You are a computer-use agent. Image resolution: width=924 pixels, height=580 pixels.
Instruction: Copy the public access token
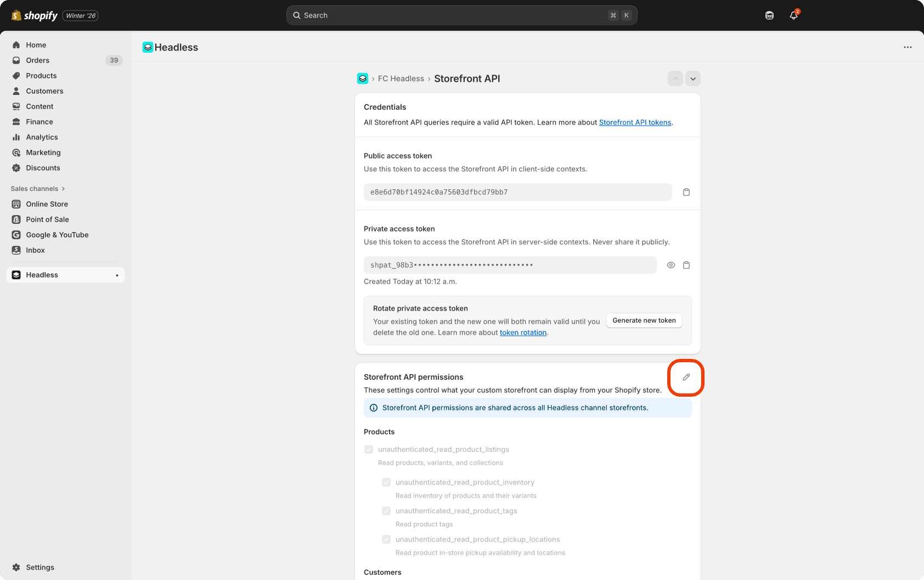tap(686, 192)
